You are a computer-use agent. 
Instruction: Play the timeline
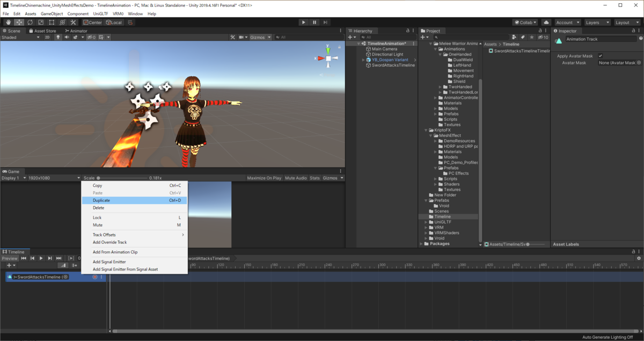[x=41, y=258]
